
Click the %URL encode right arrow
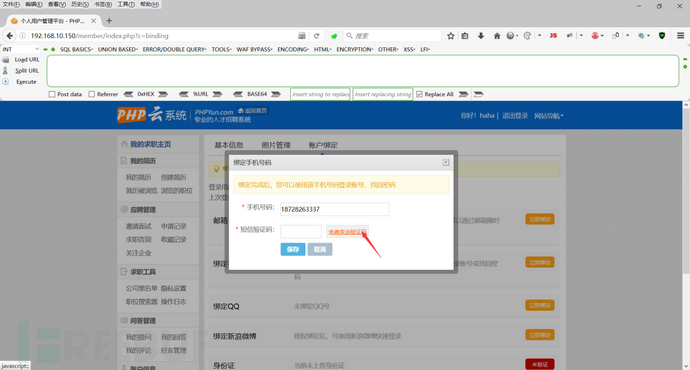pos(217,94)
